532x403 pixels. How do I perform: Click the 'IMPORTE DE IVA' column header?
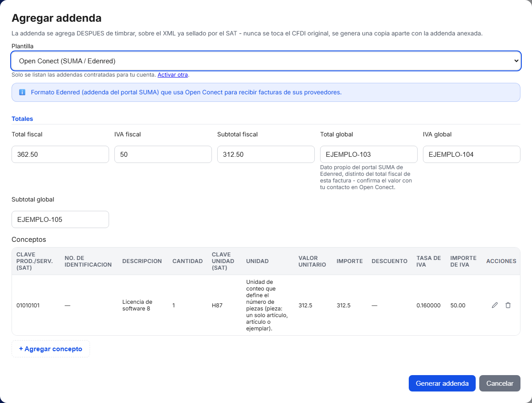pos(463,261)
